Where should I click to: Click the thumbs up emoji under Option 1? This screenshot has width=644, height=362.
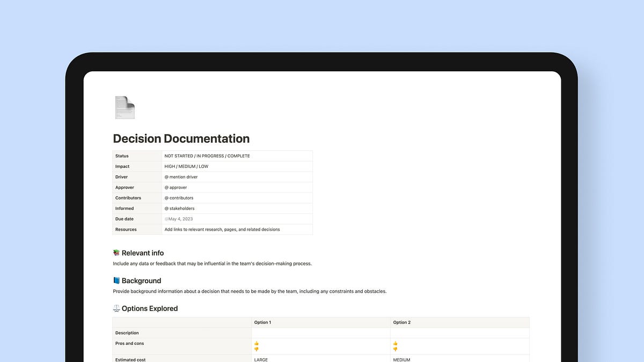tap(256, 343)
